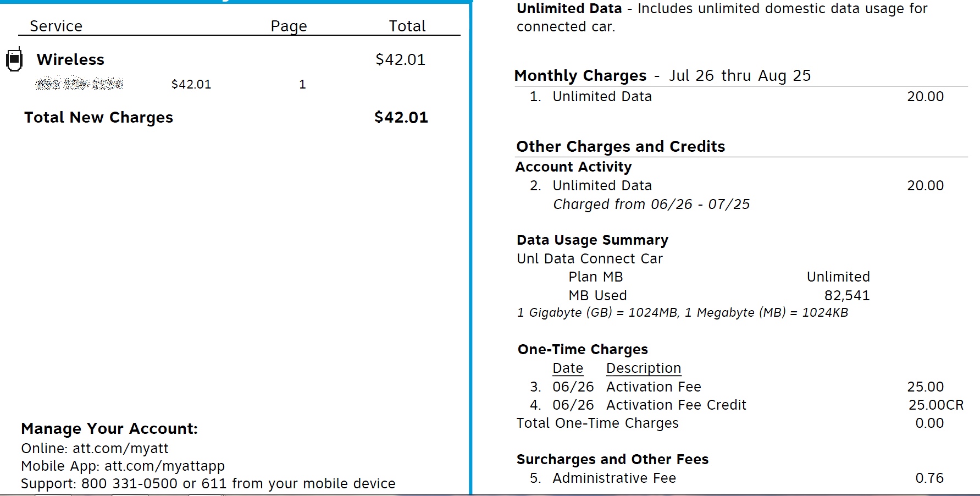Select the "Total" column header
This screenshot has height=496, width=980.
coord(407,26)
